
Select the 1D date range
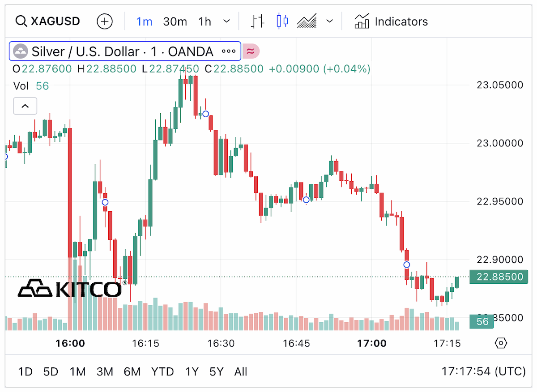[26, 371]
